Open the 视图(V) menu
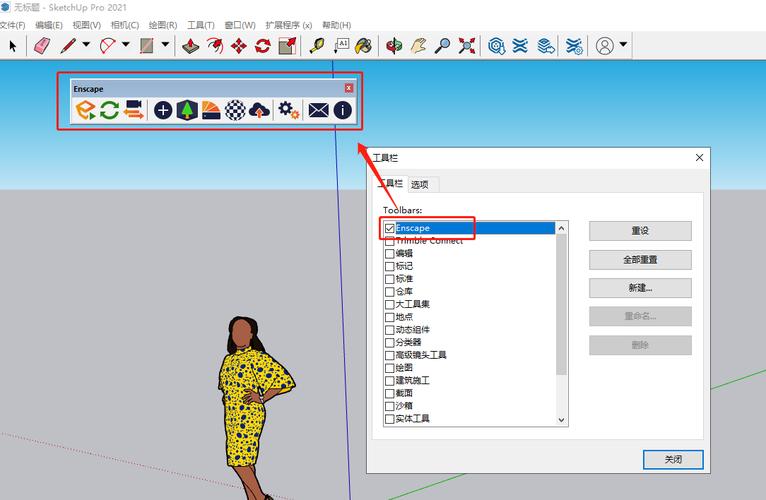This screenshot has height=500, width=766. click(86, 25)
